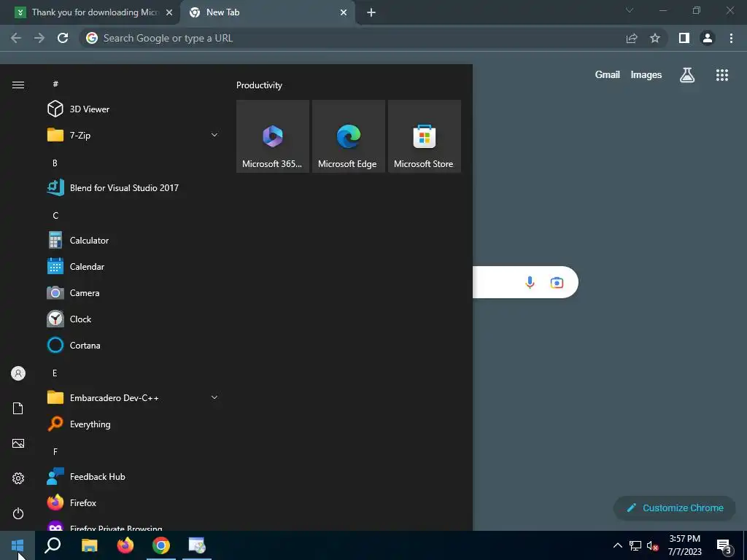Jump to the letter C section header
The width and height of the screenshot is (747, 560).
click(x=55, y=216)
